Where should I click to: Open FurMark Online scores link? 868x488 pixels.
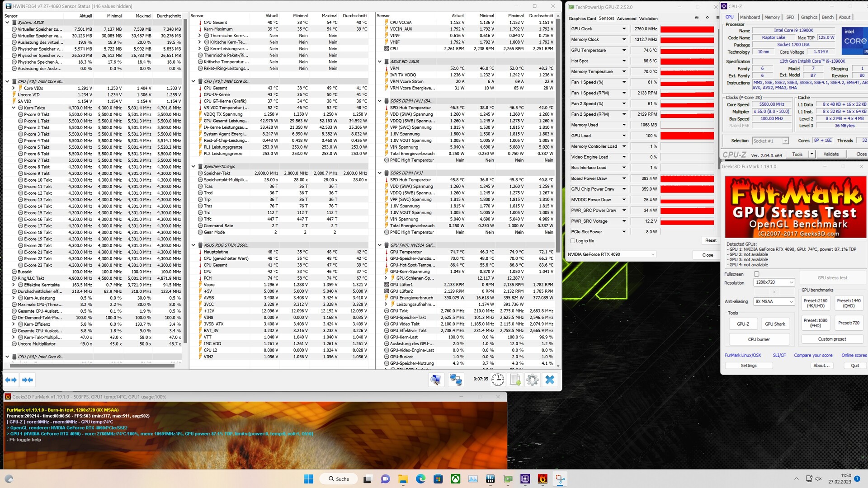[854, 356]
